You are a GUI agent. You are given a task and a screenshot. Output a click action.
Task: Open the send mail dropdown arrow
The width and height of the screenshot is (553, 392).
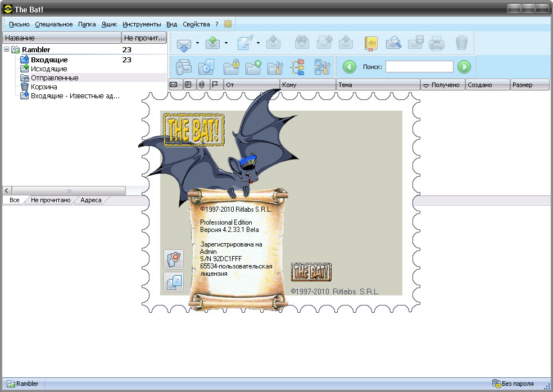(226, 43)
